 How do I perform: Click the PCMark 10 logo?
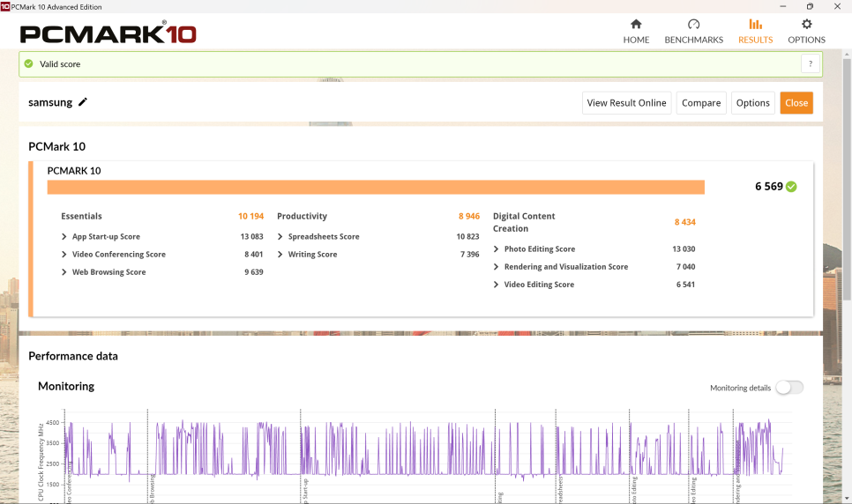pos(108,33)
